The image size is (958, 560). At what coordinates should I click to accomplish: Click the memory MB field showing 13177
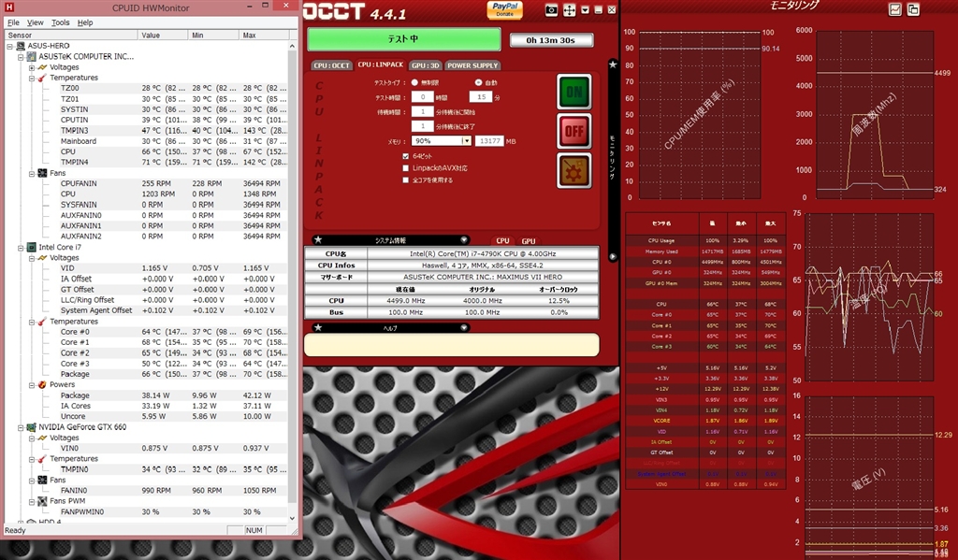coord(489,141)
